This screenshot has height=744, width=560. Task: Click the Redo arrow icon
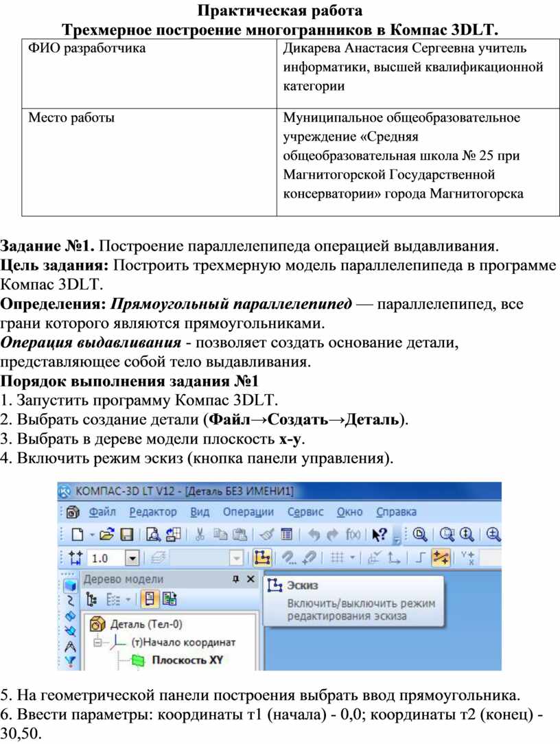pyautogui.click(x=332, y=535)
